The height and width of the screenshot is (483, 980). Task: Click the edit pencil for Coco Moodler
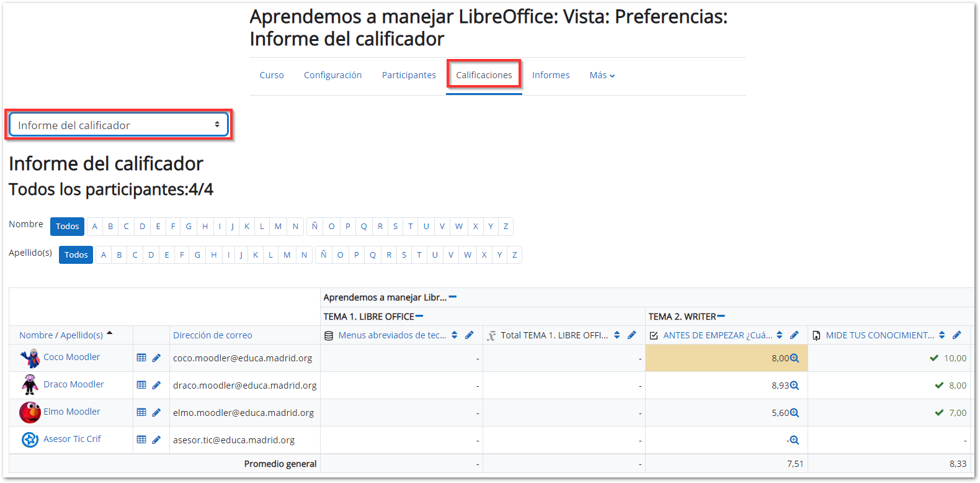(156, 358)
